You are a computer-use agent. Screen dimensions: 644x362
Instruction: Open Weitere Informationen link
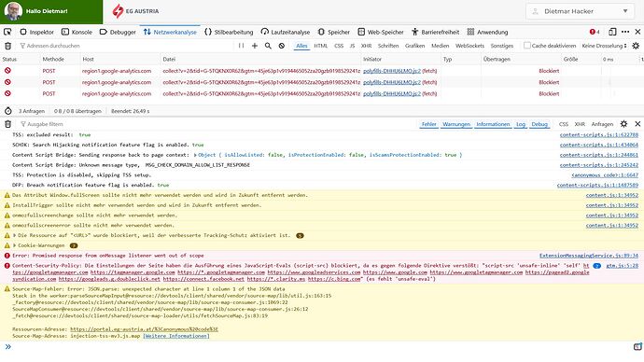(x=176, y=336)
